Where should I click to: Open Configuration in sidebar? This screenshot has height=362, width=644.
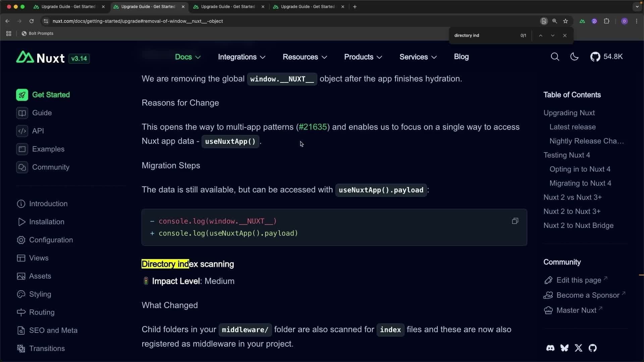[45, 240]
